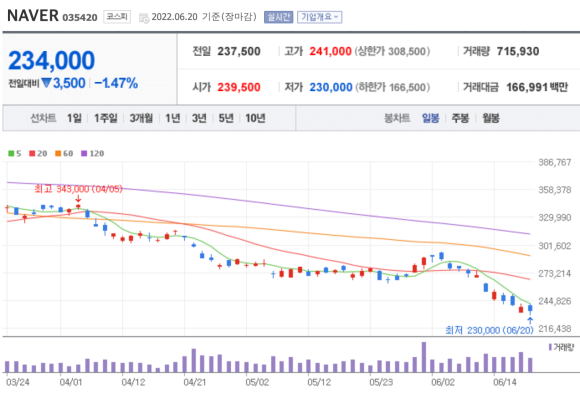Click the green 5-day moving average legend
580x398 pixels.
[15, 154]
